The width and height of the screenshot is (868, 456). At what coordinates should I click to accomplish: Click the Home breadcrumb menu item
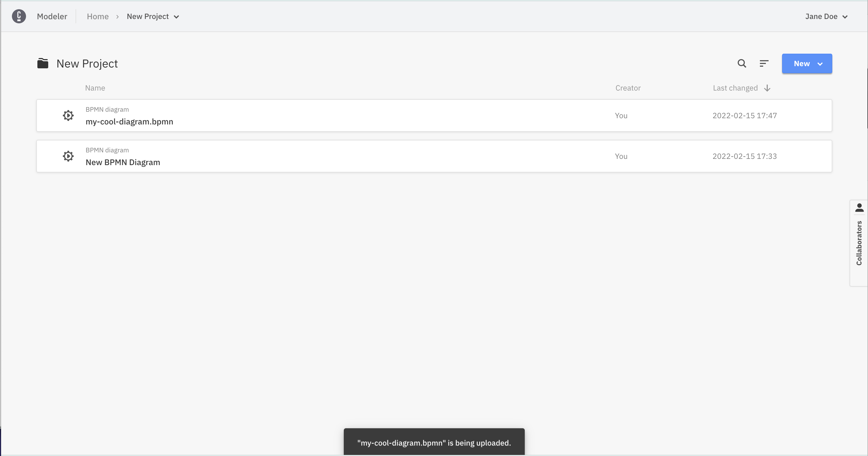click(x=98, y=16)
